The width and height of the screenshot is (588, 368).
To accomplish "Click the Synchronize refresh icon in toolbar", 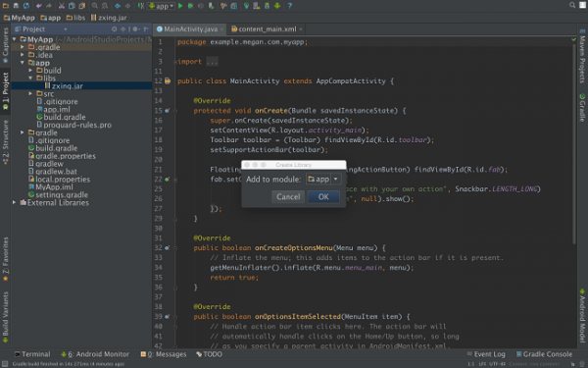I will pos(26,6).
